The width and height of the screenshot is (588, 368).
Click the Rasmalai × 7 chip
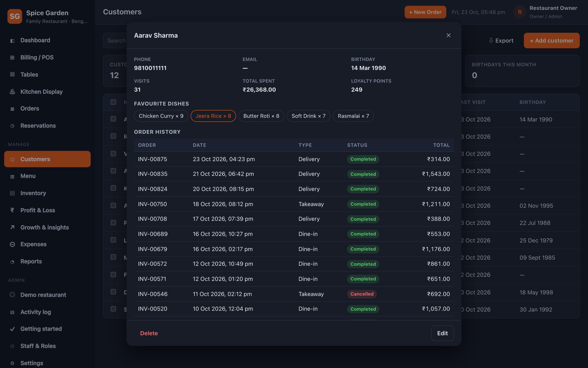click(x=353, y=116)
